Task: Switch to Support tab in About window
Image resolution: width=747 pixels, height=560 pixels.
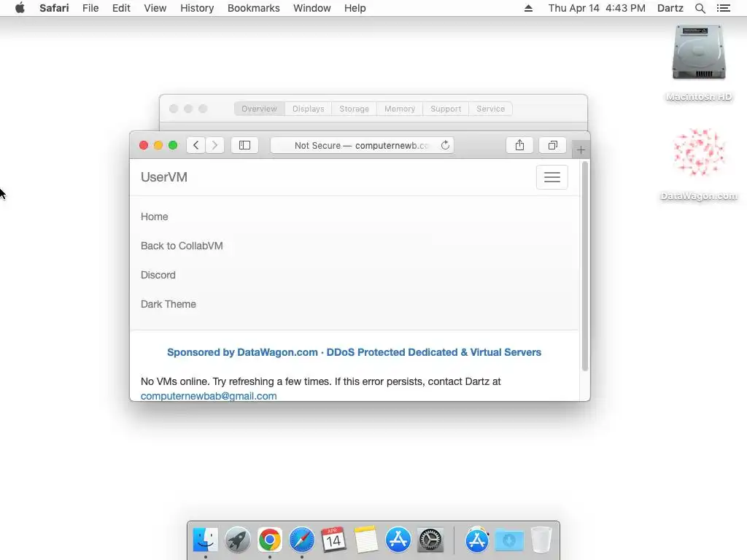Action: click(x=446, y=109)
